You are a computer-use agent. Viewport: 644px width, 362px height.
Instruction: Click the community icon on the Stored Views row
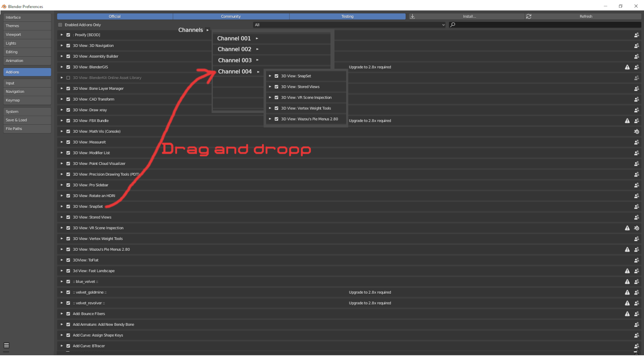click(636, 217)
